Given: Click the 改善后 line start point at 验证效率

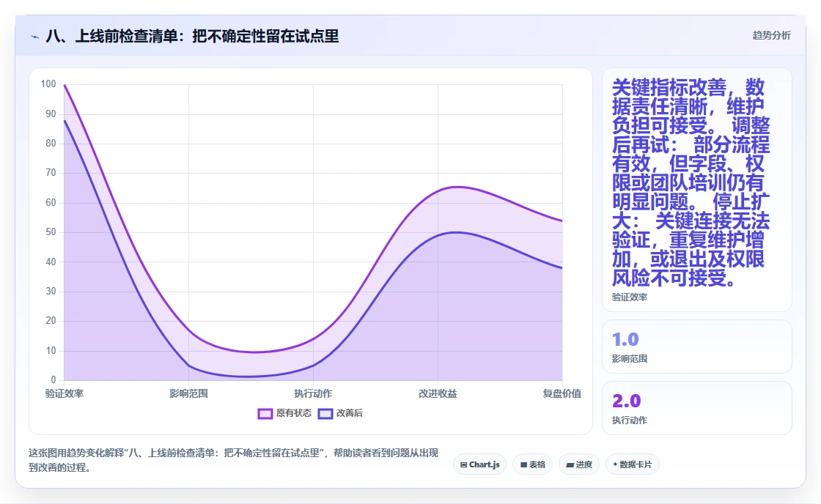Looking at the screenshot, I should pos(65,120).
